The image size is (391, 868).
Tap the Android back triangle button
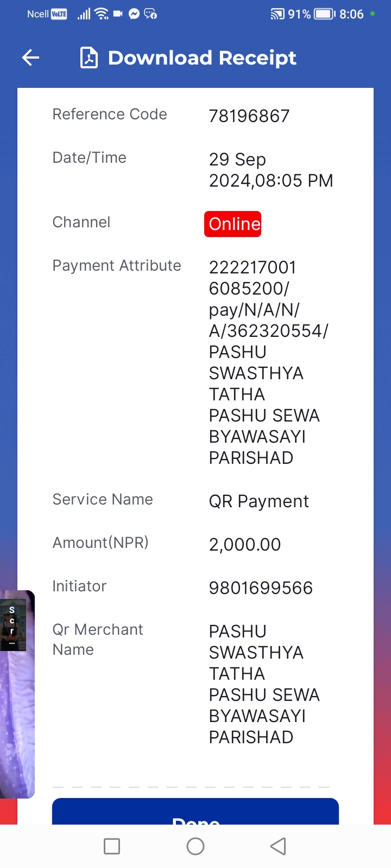278,846
